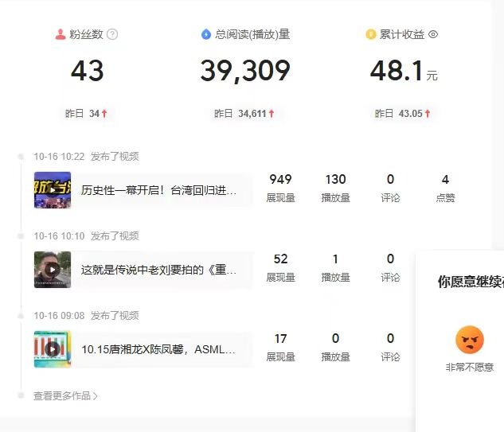Expand 查看更多作品 to view more works

pyautogui.click(x=66, y=395)
